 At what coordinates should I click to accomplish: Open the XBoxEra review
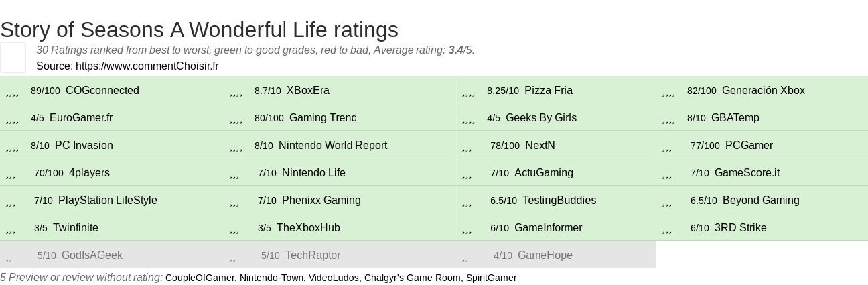pos(307,91)
